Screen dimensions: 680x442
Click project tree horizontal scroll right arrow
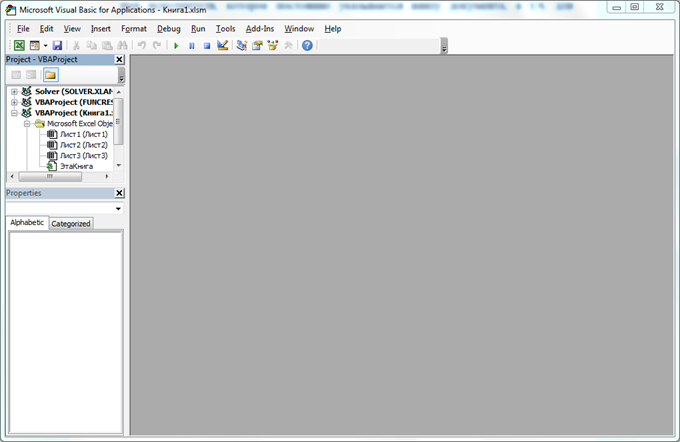point(107,177)
